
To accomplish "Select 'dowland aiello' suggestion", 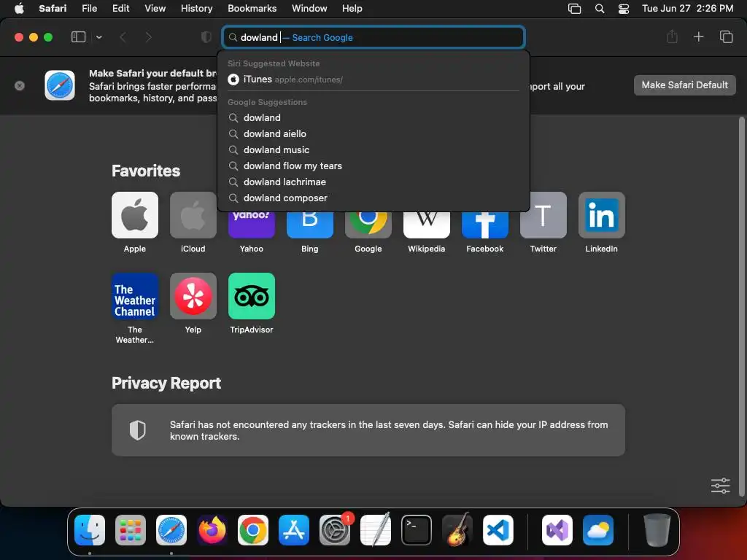I will tap(373, 134).
